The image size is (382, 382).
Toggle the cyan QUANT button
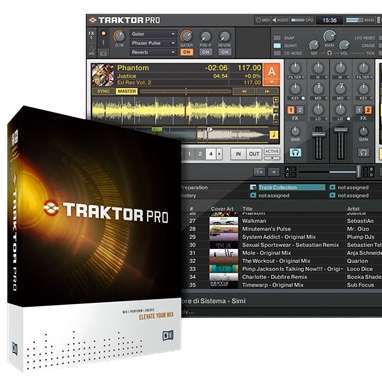click(277, 46)
